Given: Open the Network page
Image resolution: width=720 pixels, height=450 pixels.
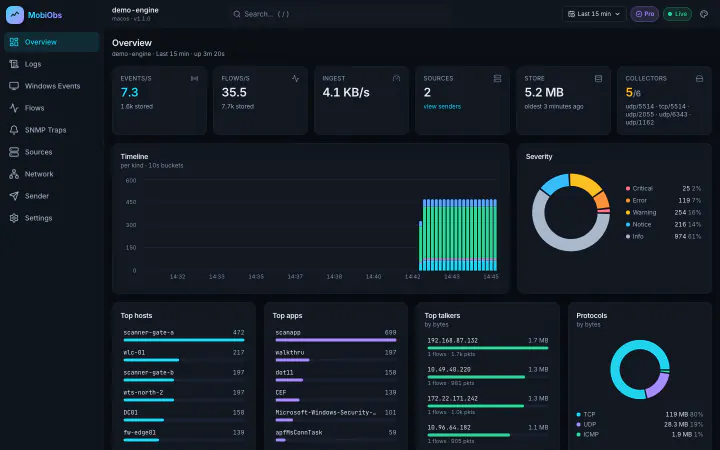Looking at the screenshot, I should click(x=52, y=174).
